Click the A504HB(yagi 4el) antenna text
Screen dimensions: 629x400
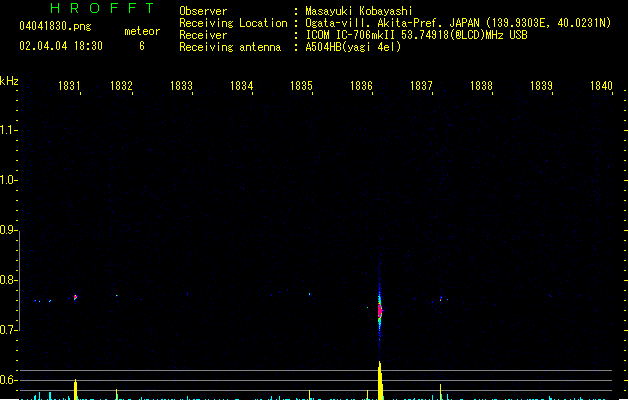point(353,47)
